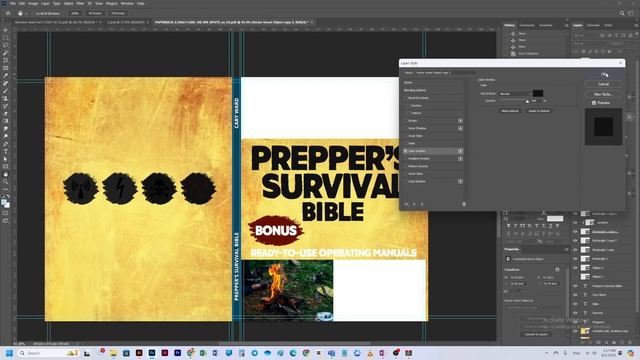This screenshot has height=360, width=640.
Task: Select the Move tool
Action: click(5, 30)
